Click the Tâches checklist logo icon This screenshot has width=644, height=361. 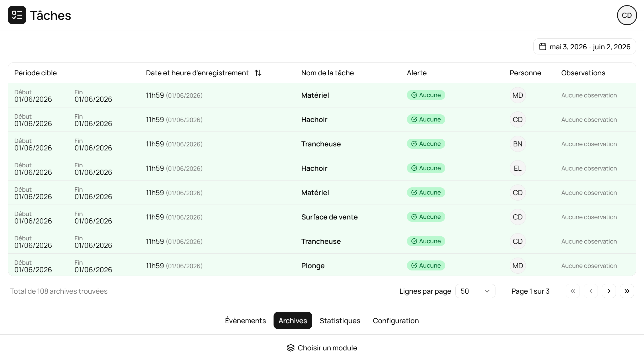click(17, 15)
